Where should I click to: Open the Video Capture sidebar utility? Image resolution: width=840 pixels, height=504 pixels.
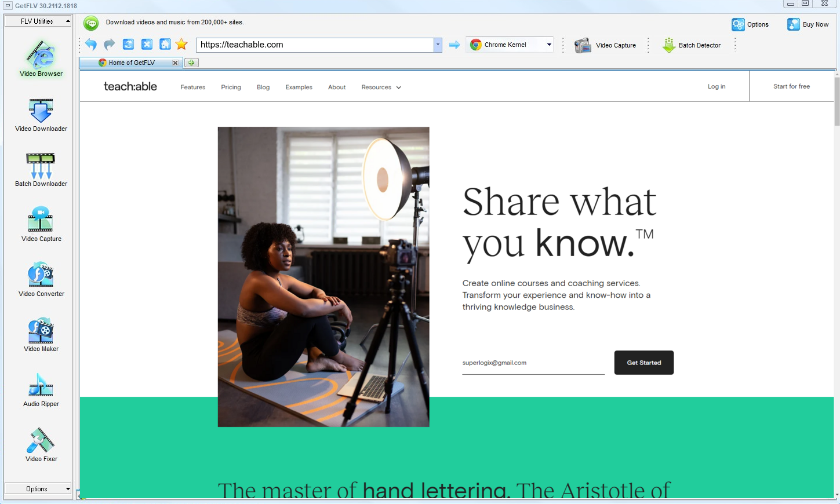pyautogui.click(x=41, y=225)
